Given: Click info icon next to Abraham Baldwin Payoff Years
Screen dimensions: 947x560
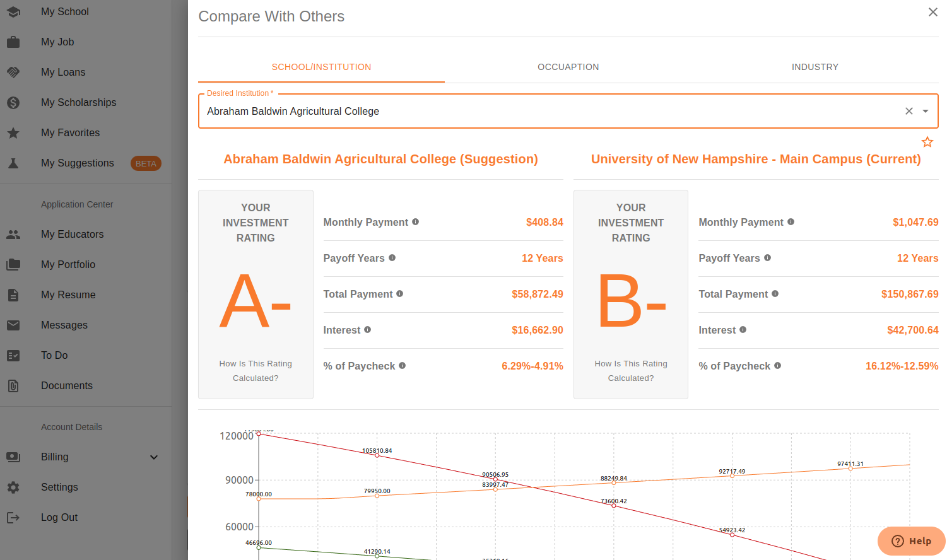Looking at the screenshot, I should point(392,258).
